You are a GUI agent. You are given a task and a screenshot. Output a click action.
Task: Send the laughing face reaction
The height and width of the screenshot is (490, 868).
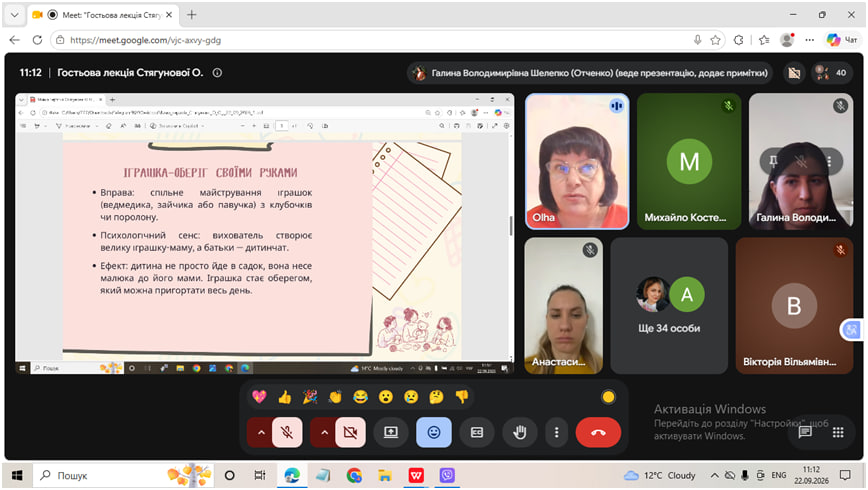(360, 397)
